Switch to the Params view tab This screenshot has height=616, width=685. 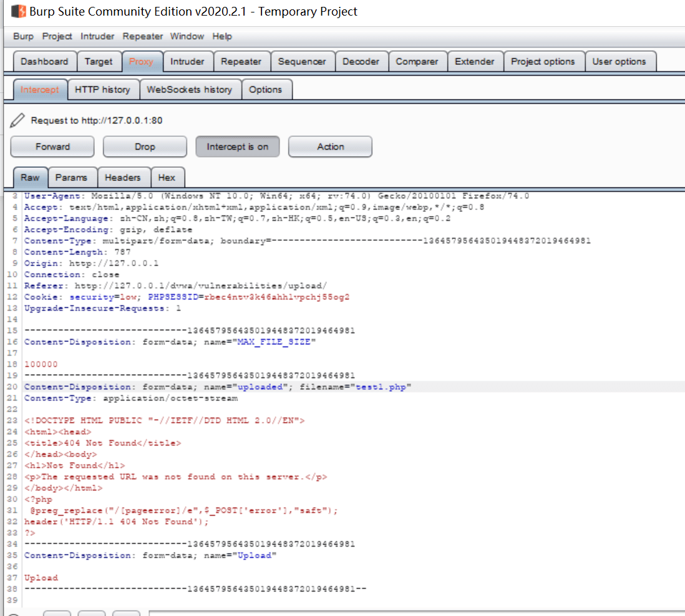tap(72, 177)
